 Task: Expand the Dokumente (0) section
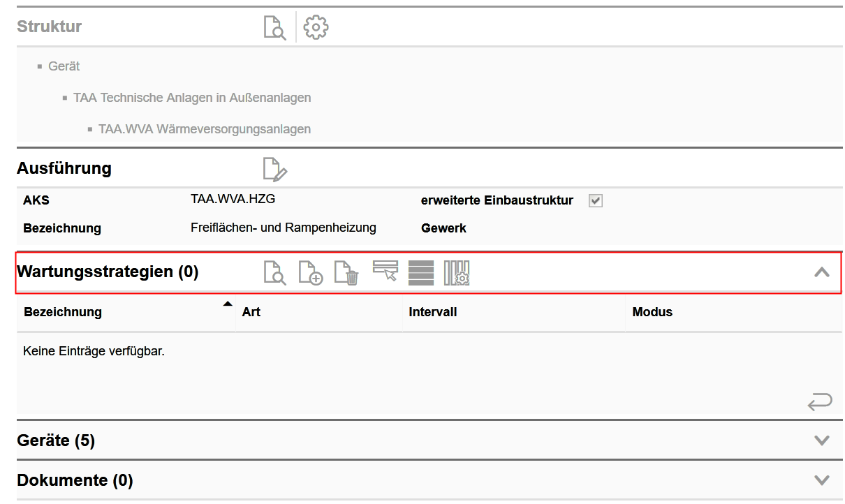pyautogui.click(x=821, y=480)
